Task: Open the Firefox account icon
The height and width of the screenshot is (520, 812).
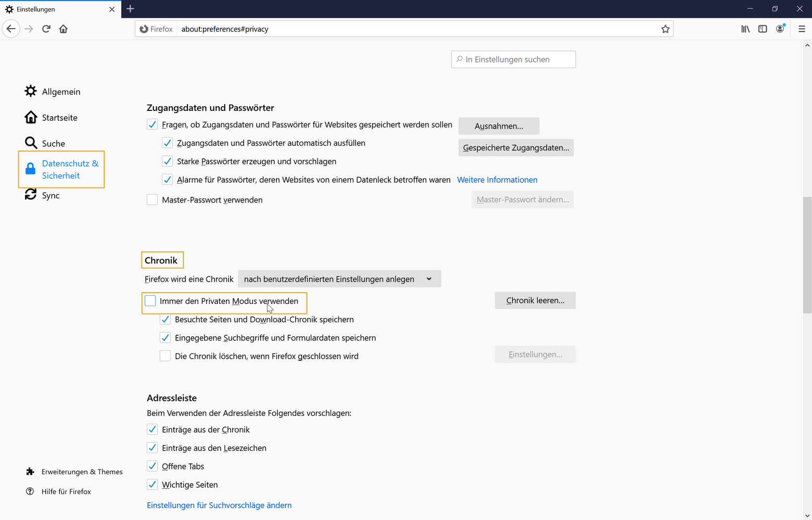Action: coord(780,29)
